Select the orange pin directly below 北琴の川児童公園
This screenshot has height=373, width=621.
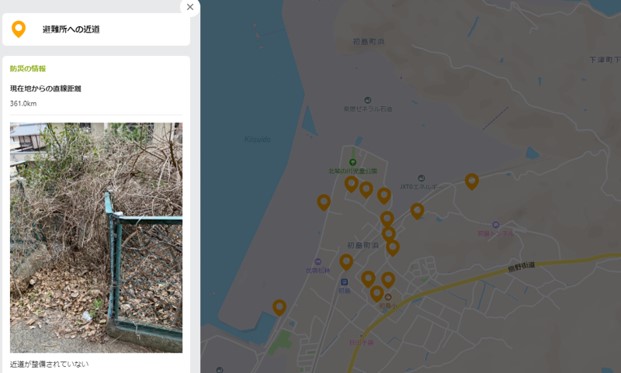[x=351, y=184]
